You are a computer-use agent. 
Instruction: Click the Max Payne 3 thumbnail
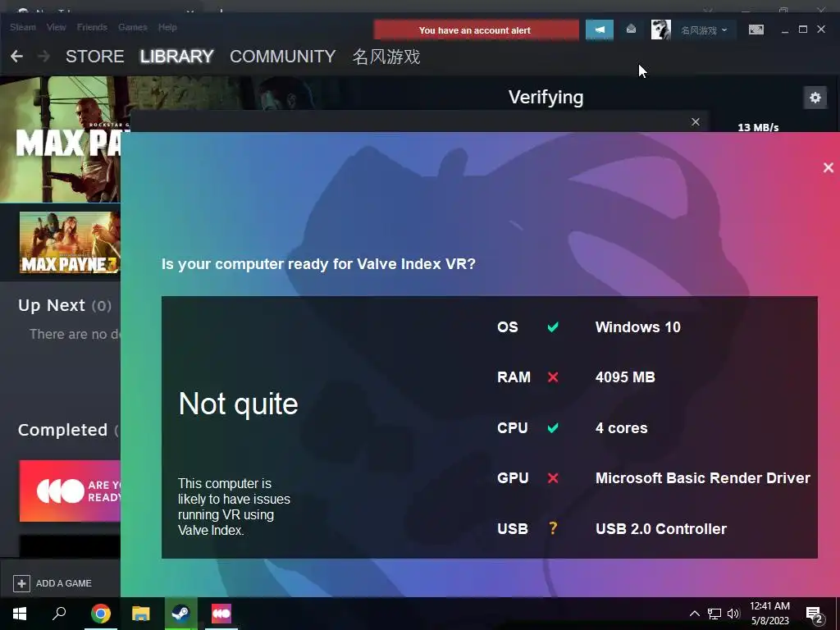click(x=70, y=243)
